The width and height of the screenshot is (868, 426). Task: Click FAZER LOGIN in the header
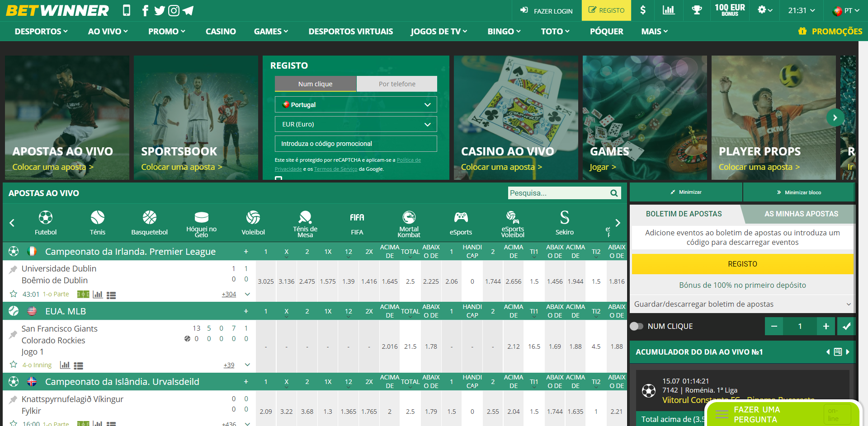point(547,11)
